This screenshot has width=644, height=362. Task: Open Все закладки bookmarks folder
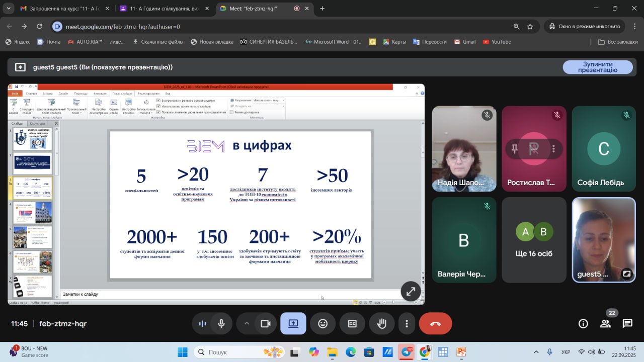(618, 42)
